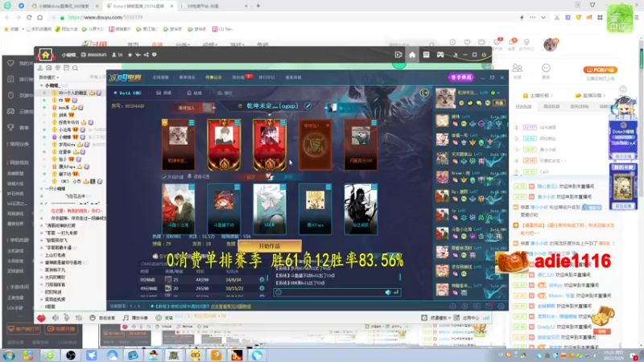This screenshot has height=362, width=644.
Task: Collapse the 小蝴蝶 channel tree node
Action: coord(42,85)
